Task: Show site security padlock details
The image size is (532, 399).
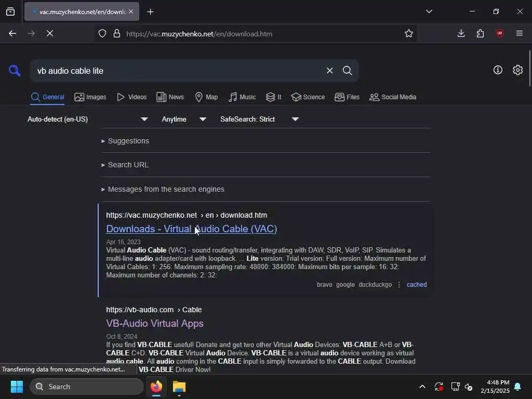Action: point(117,34)
